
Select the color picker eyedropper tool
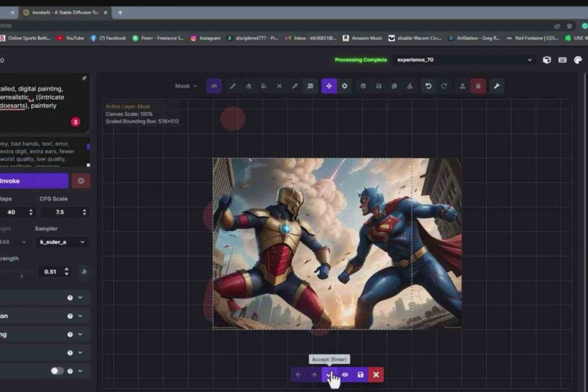(x=295, y=86)
